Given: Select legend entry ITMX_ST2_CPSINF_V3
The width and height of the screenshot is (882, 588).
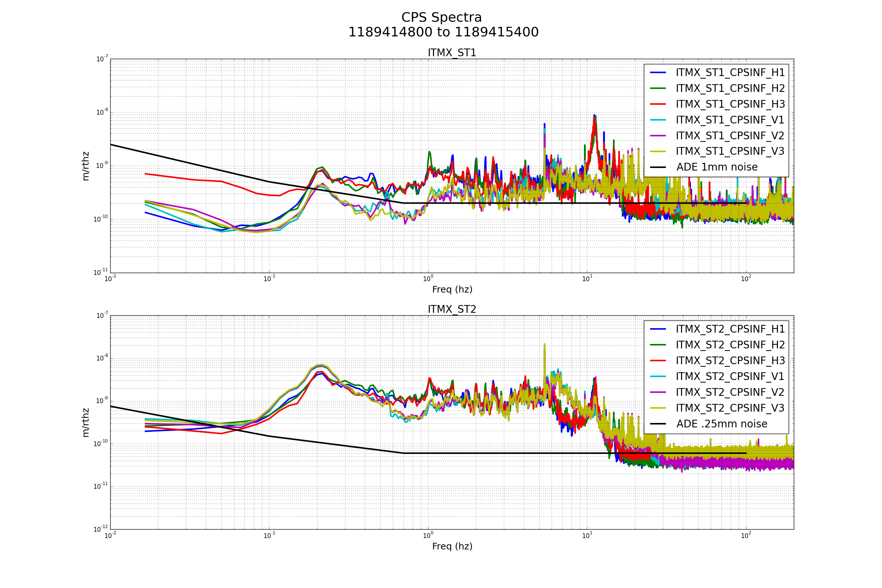Looking at the screenshot, I should pos(717,408).
